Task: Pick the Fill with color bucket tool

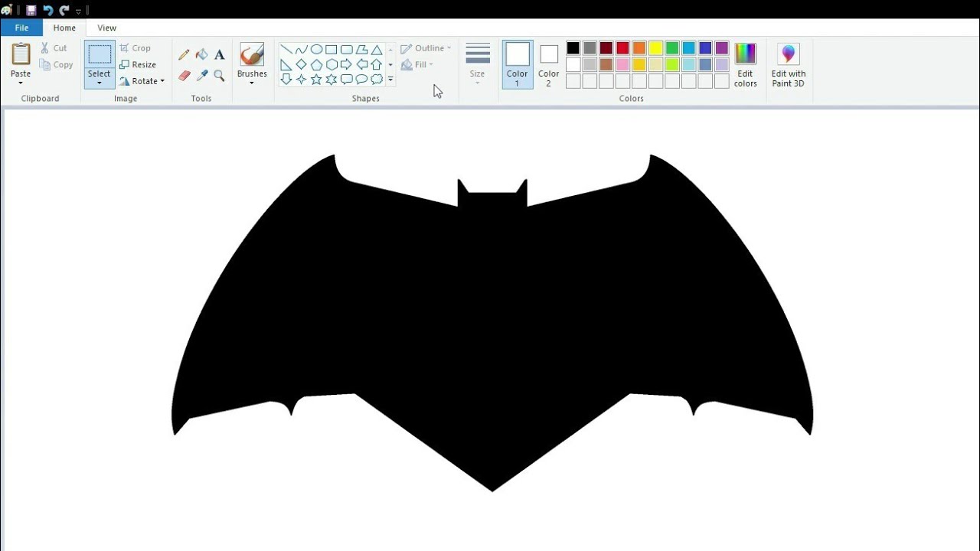Action: coord(202,54)
